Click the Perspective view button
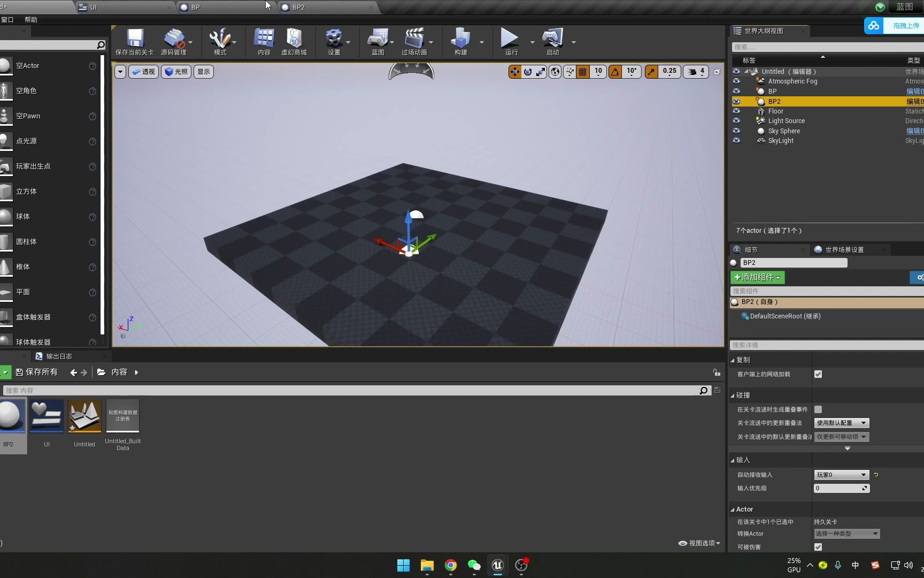The height and width of the screenshot is (578, 924). pyautogui.click(x=143, y=72)
